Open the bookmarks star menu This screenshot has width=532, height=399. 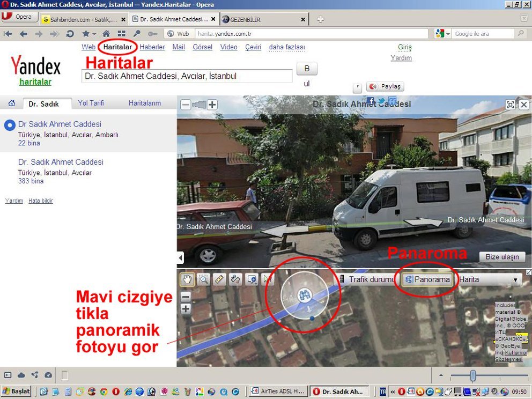89,34
